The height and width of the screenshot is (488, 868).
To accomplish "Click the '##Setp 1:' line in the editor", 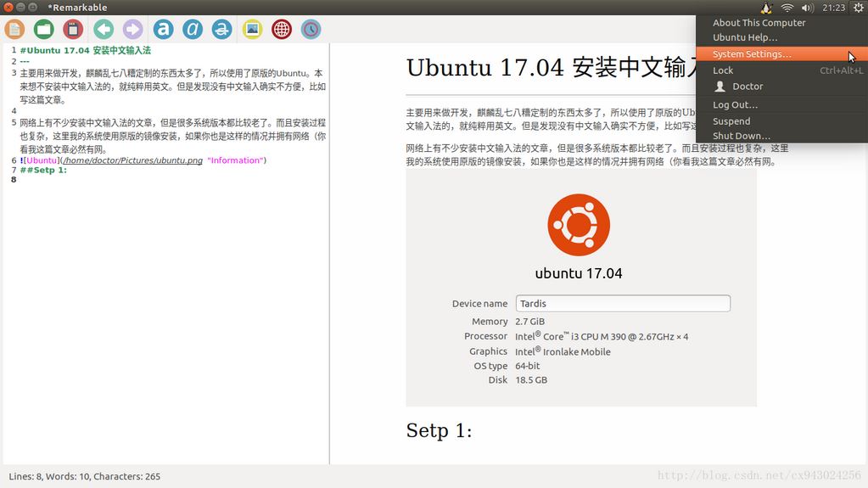I will click(43, 170).
